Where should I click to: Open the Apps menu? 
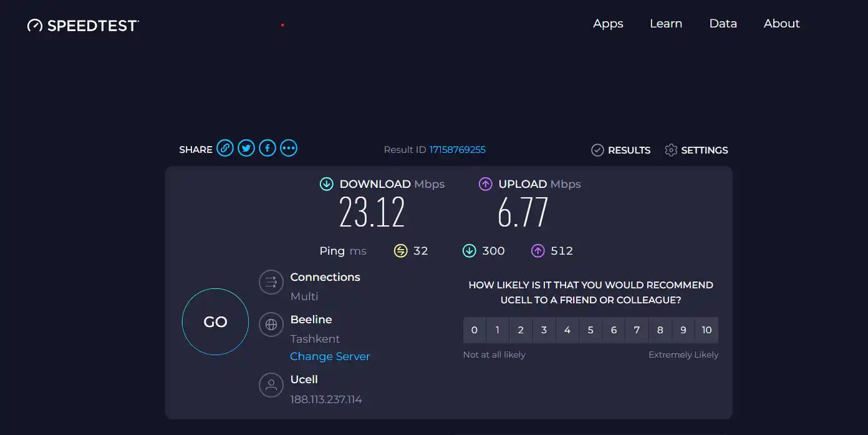[608, 24]
